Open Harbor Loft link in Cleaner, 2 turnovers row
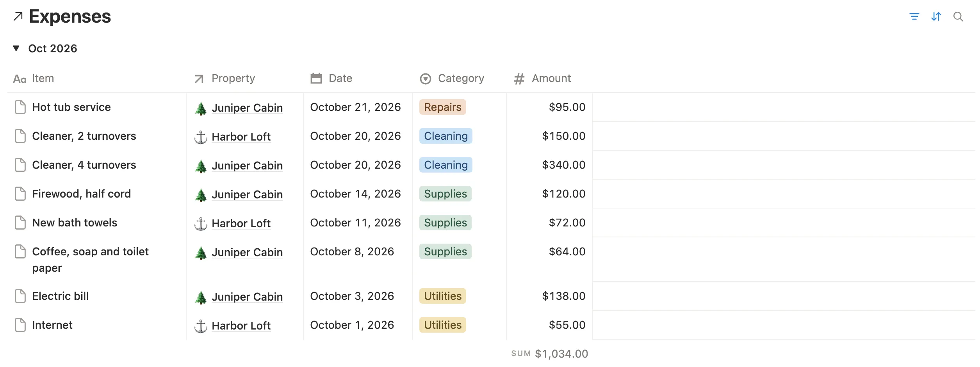The image size is (980, 367). pyautogui.click(x=241, y=137)
